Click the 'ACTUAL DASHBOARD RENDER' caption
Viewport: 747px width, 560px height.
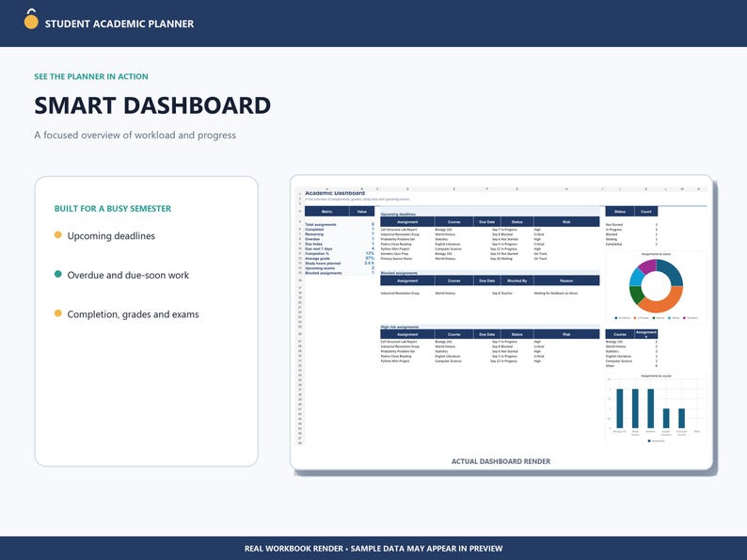click(501, 461)
